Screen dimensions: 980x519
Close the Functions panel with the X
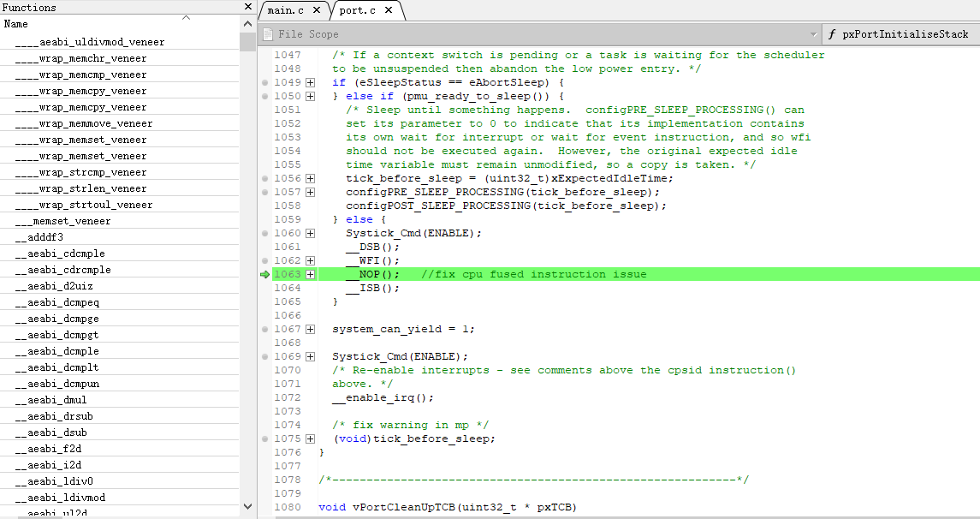(248, 7)
